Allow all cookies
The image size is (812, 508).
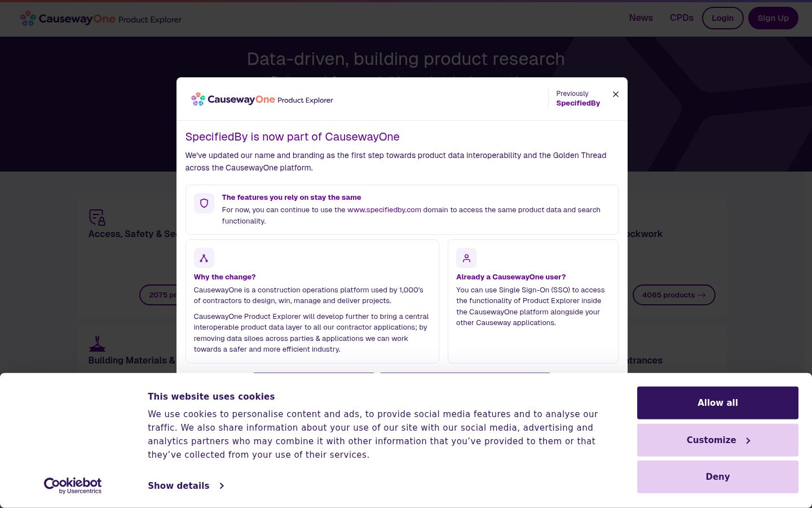click(x=718, y=403)
